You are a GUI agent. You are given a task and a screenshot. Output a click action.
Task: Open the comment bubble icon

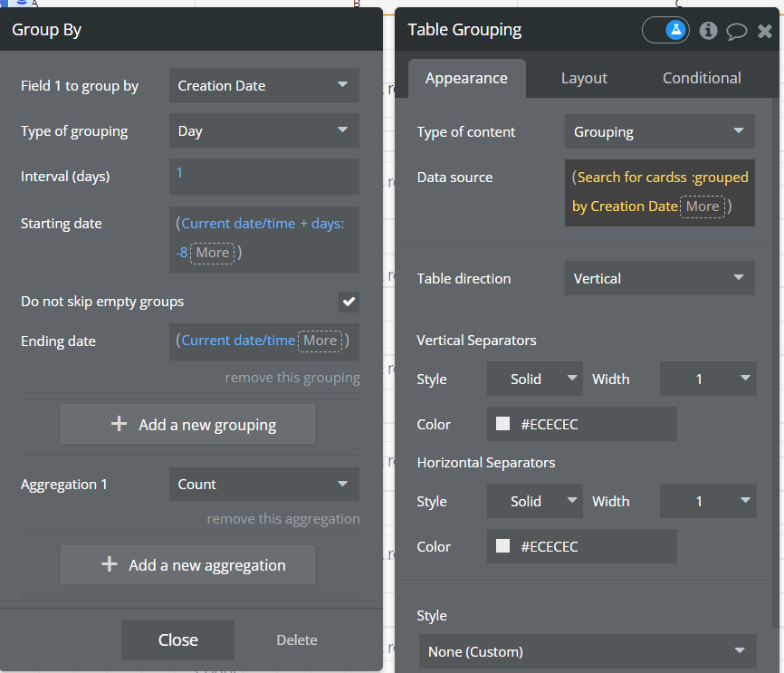tap(737, 31)
